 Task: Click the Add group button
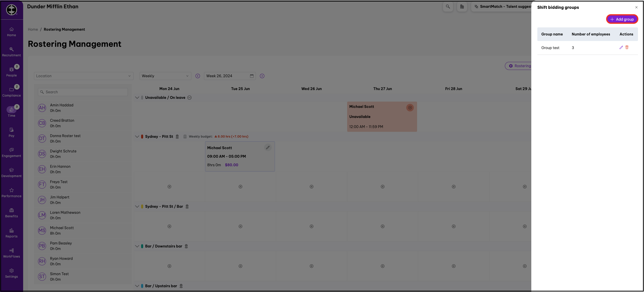pyautogui.click(x=622, y=19)
